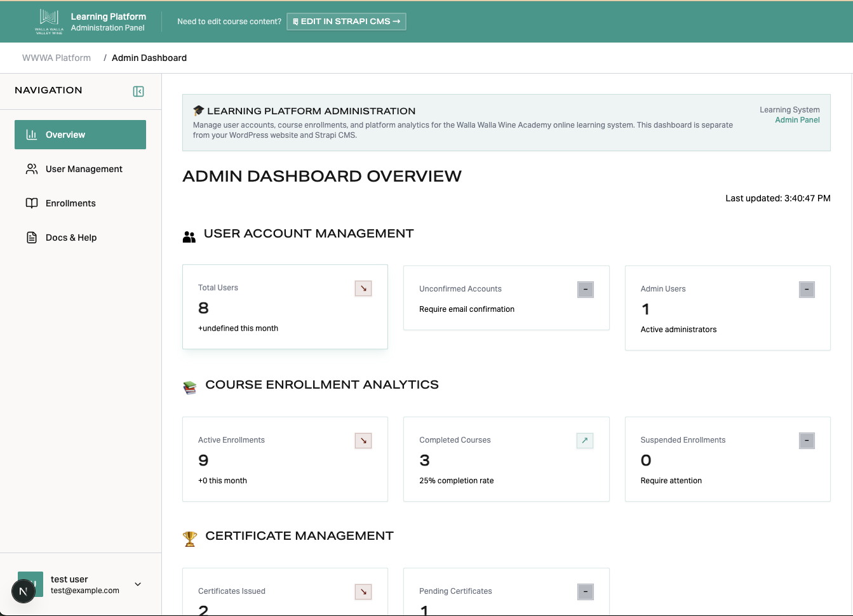Open the Completed Courses stat card
The width and height of the screenshot is (853, 616).
point(506,459)
